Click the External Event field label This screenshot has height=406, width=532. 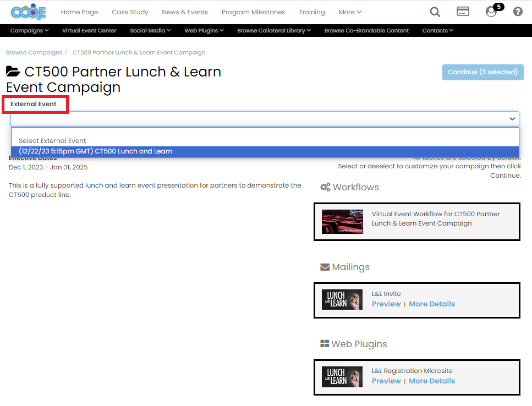[x=33, y=104]
